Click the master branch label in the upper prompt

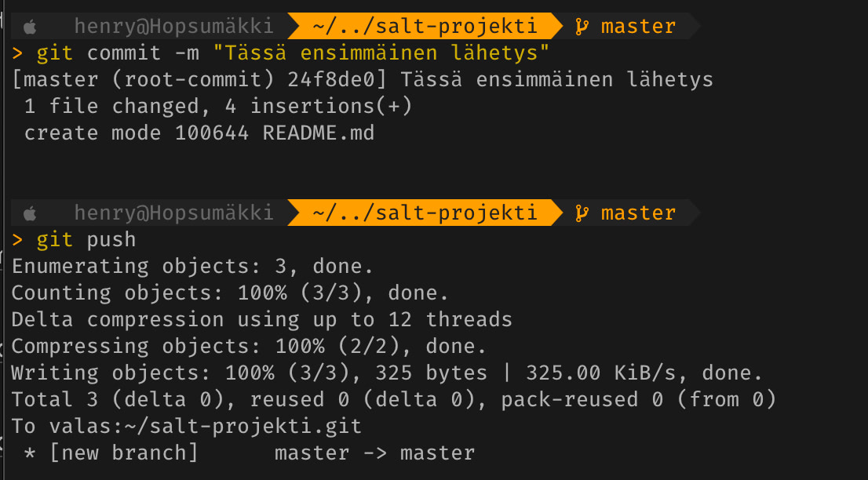point(638,27)
